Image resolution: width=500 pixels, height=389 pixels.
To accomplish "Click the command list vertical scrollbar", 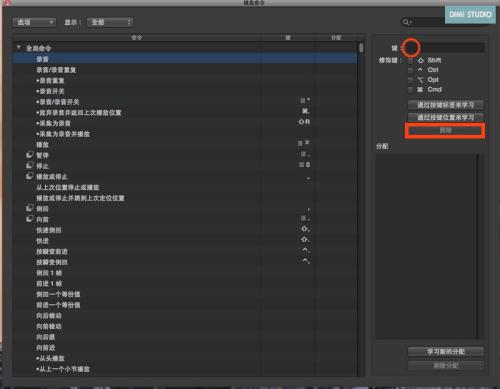I will tap(361, 209).
